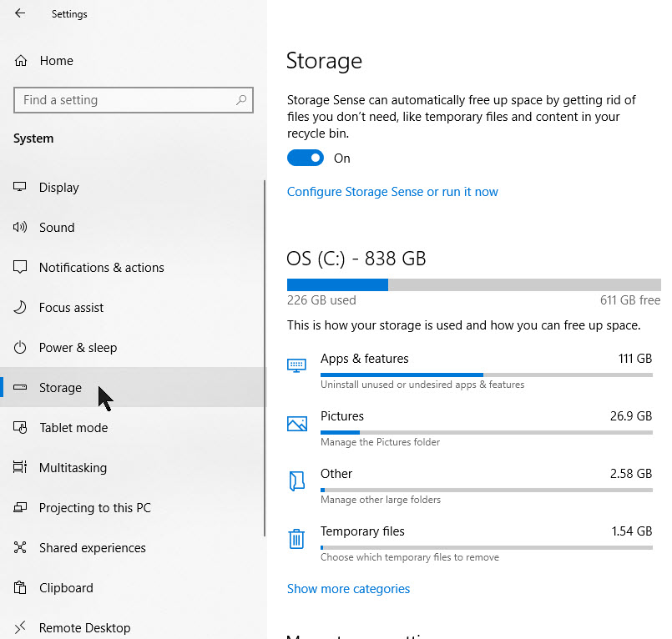Click the Display monitor icon
The width and height of the screenshot is (672, 639).
pyautogui.click(x=21, y=188)
